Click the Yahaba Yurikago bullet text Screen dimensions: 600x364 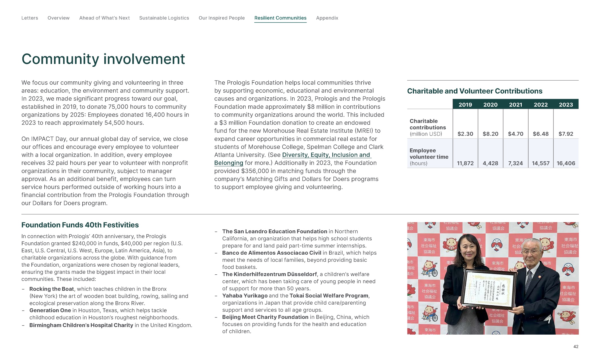245,296
